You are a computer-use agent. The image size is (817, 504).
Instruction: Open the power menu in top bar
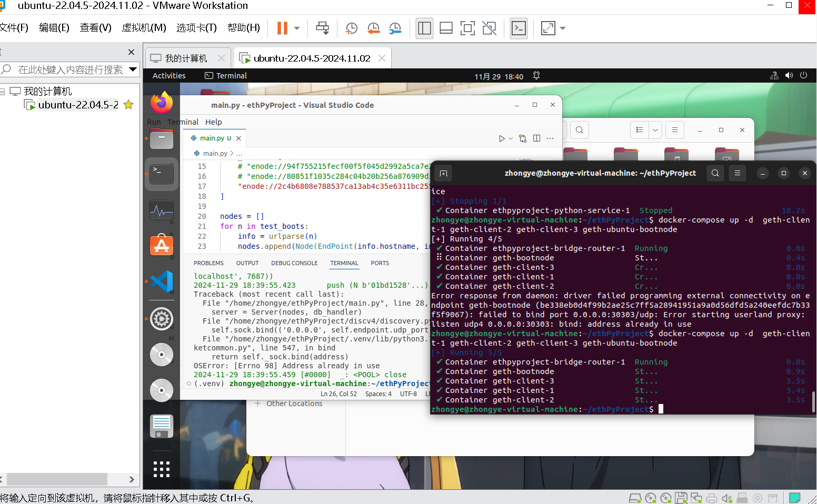803,76
